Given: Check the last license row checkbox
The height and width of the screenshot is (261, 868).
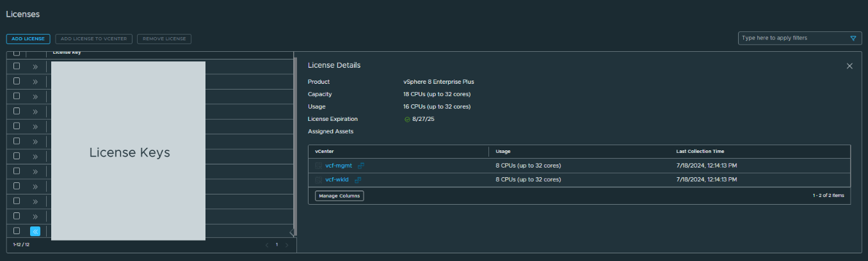Looking at the screenshot, I should point(17,231).
